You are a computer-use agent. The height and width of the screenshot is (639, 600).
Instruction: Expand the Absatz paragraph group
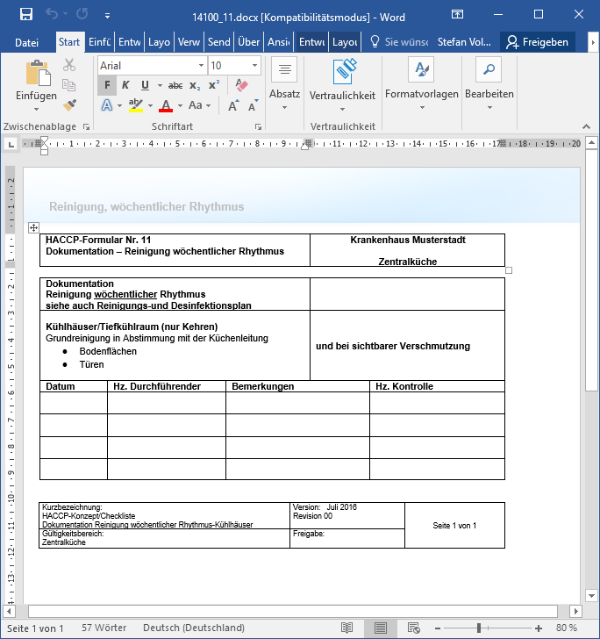pyautogui.click(x=284, y=79)
